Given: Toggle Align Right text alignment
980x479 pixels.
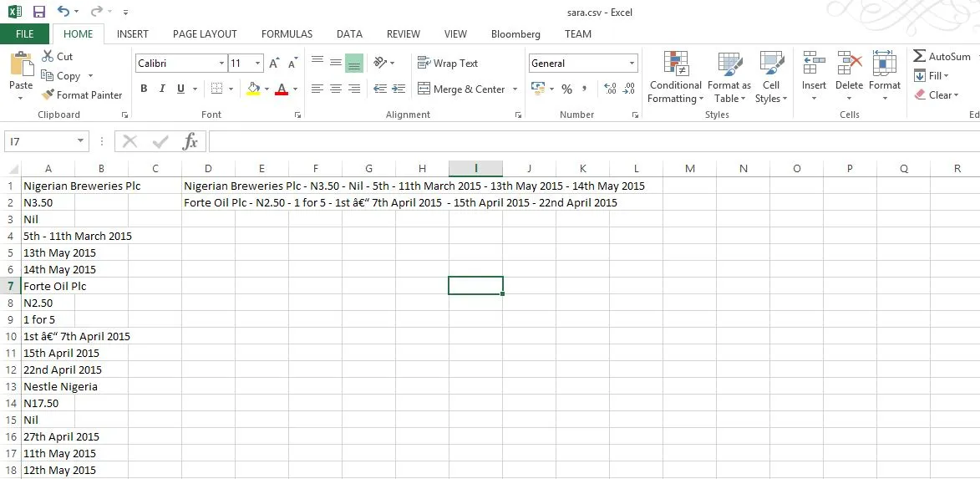Looking at the screenshot, I should click(353, 89).
